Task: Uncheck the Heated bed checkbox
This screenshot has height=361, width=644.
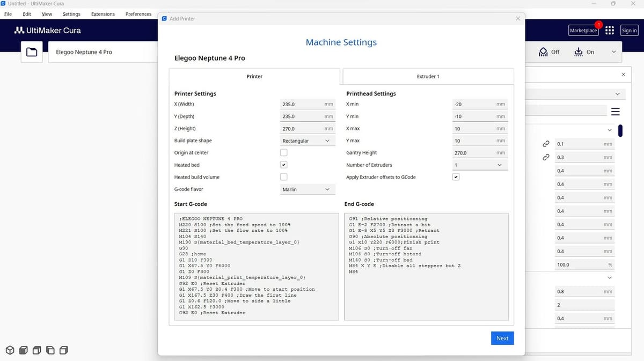Action: tap(283, 165)
